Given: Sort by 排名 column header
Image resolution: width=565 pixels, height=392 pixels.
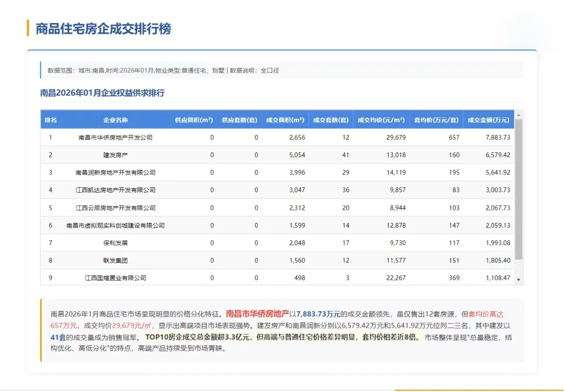Looking at the screenshot, I should tap(50, 120).
